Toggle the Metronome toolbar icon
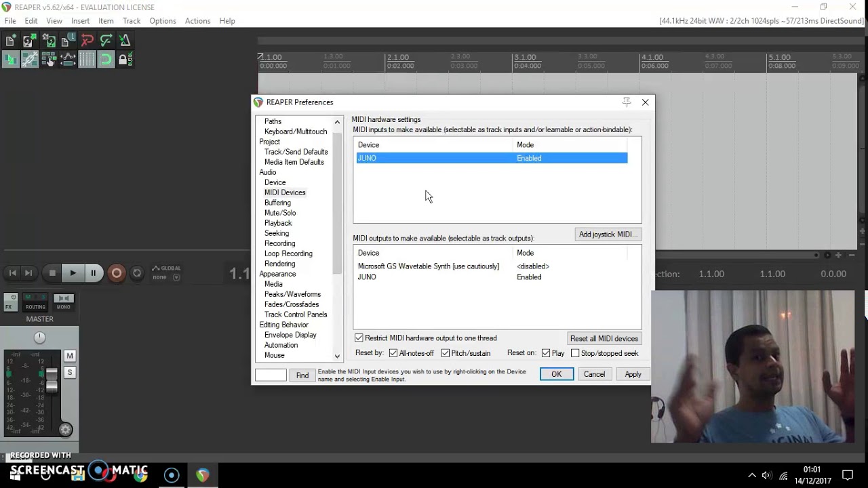Screen dimensions: 868x488 point(125,41)
